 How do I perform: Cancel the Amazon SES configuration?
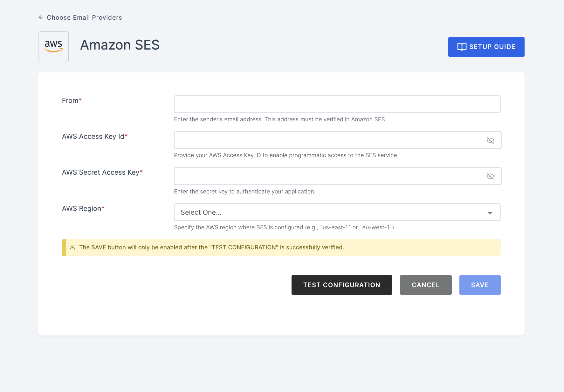click(426, 285)
